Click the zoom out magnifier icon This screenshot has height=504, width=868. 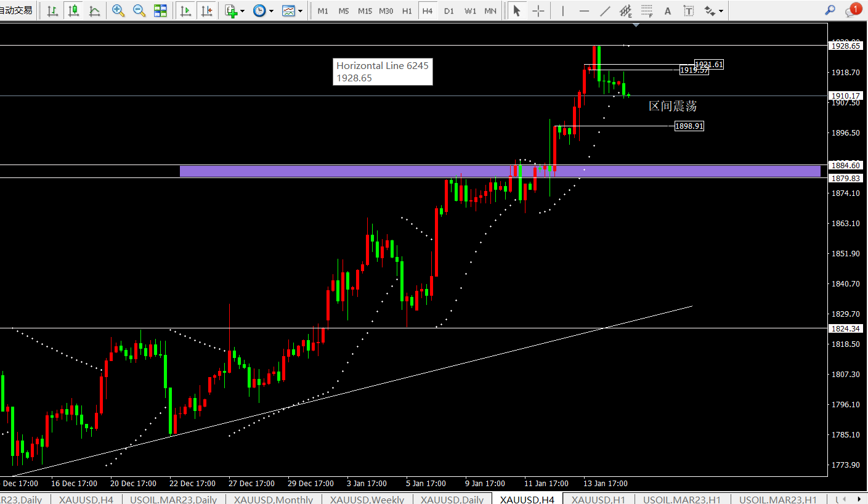[139, 10]
